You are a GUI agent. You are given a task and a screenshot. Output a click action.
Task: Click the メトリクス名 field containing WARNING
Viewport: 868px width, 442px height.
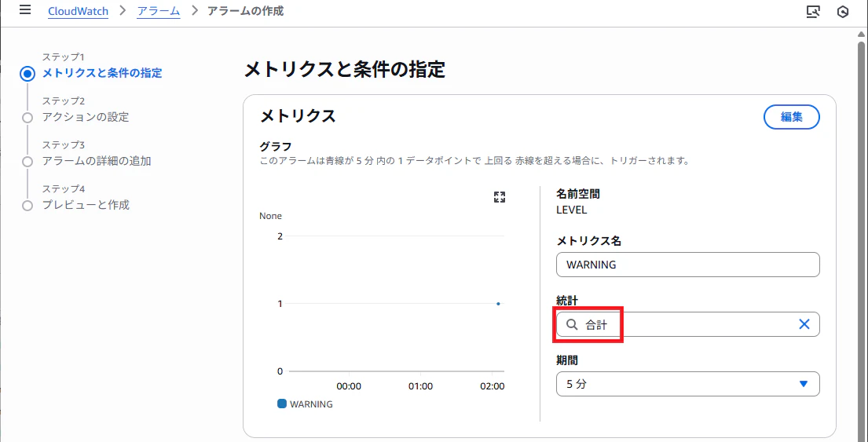[687, 265]
